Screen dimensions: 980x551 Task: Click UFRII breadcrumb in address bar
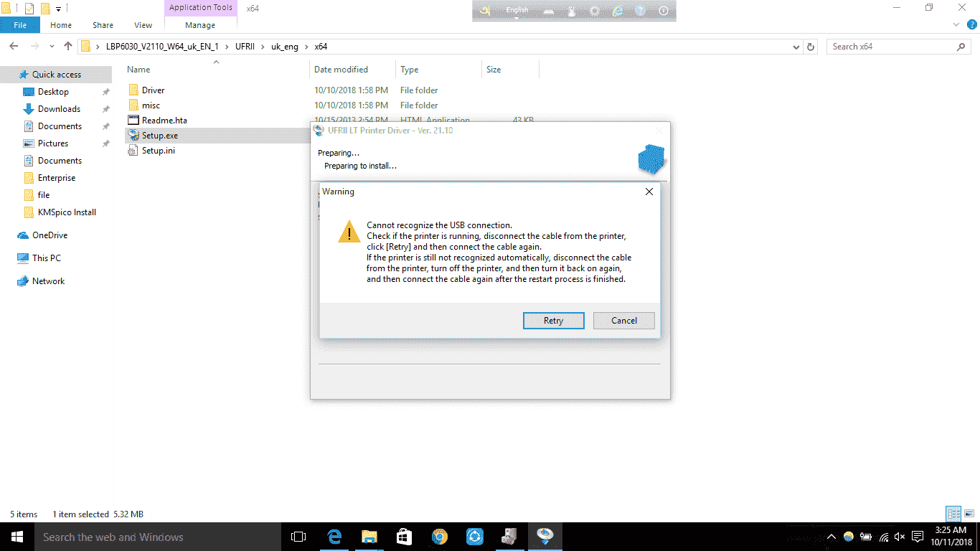click(246, 47)
